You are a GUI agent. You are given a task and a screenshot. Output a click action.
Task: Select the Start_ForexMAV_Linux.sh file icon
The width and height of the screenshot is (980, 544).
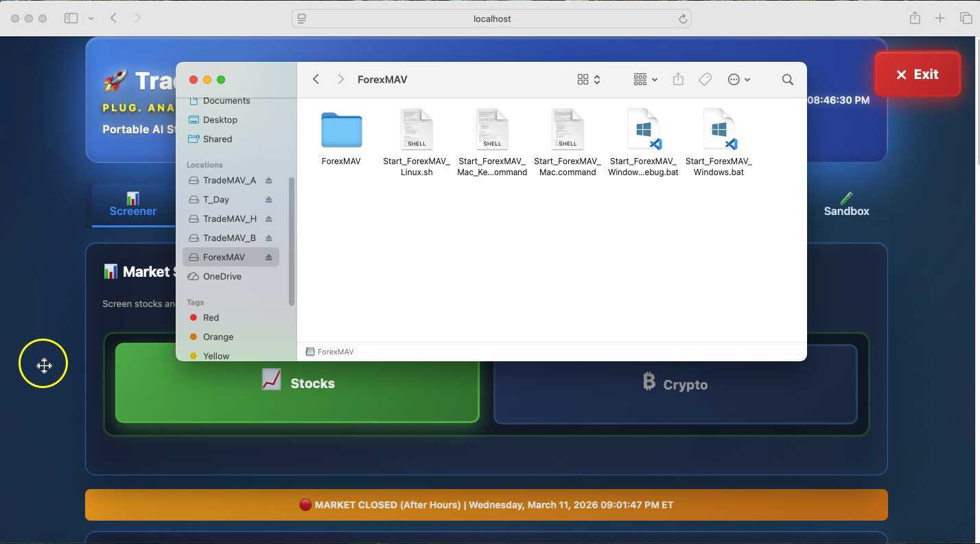[417, 129]
